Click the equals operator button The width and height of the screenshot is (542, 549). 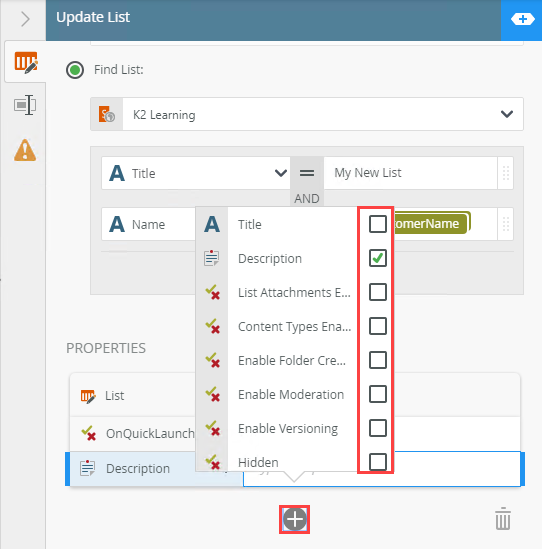tap(307, 173)
